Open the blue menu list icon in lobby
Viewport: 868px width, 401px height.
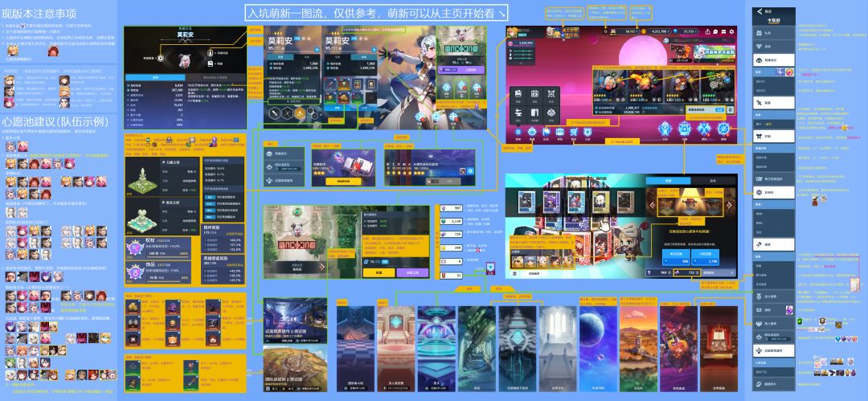click(x=518, y=132)
